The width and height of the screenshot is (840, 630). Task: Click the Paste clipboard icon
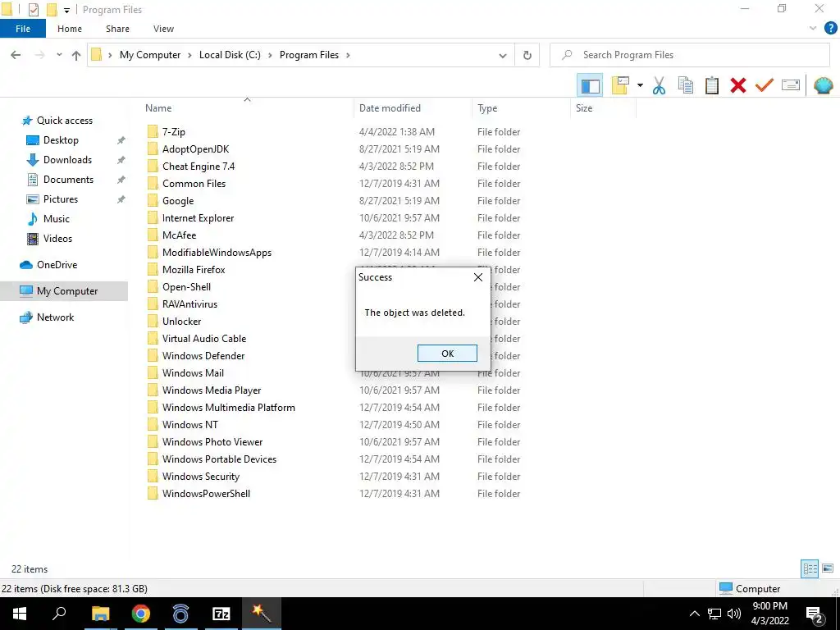pos(712,85)
